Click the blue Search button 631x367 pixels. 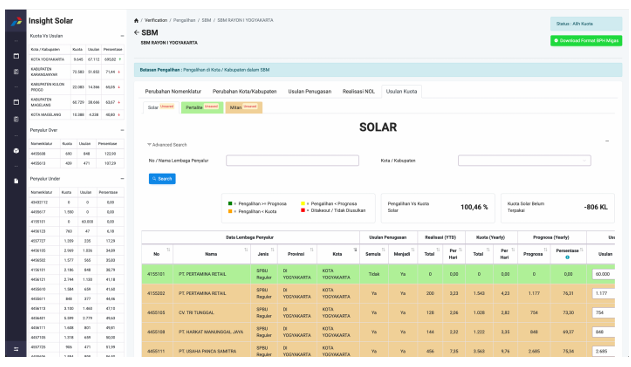click(x=162, y=179)
